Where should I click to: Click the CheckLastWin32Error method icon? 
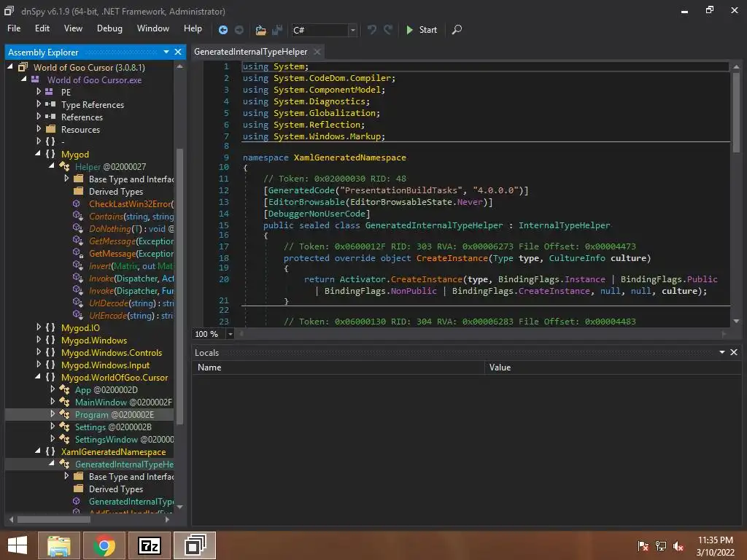point(77,204)
